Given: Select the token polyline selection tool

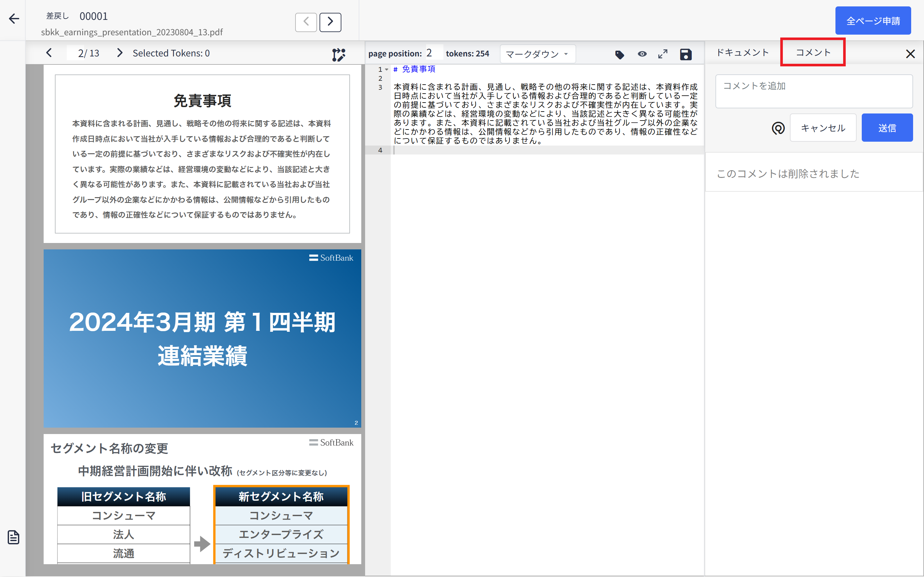Looking at the screenshot, I should pyautogui.click(x=338, y=54).
